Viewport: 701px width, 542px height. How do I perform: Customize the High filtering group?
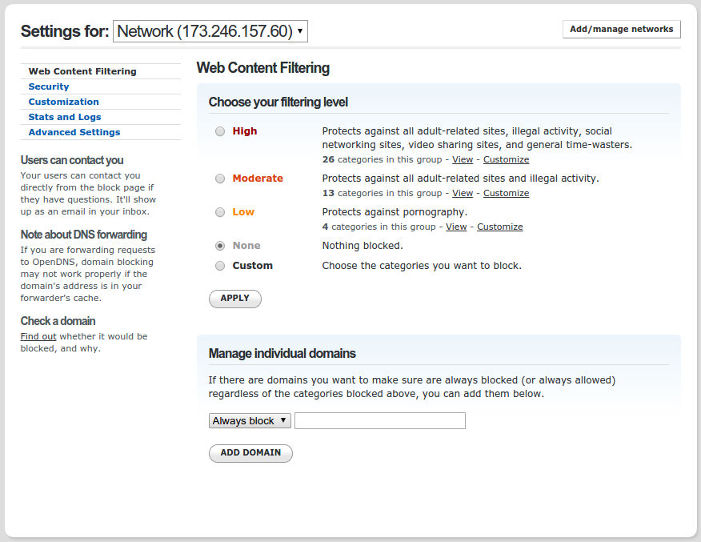(506, 160)
